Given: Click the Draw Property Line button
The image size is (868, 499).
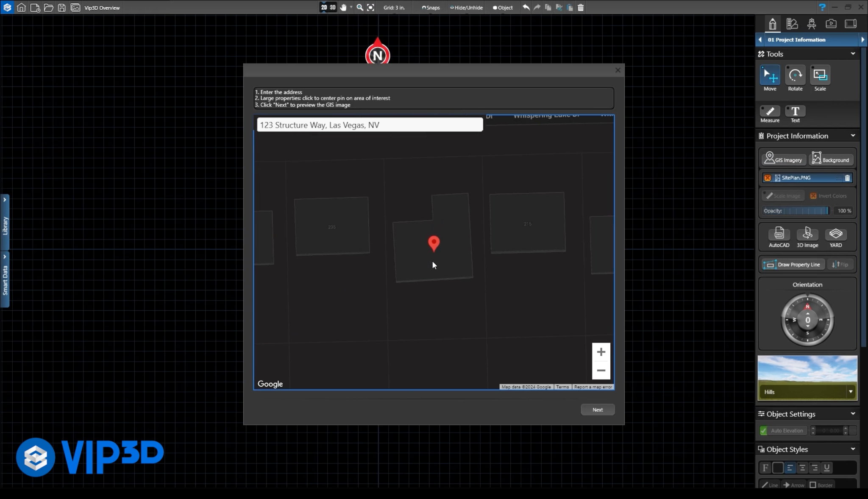Looking at the screenshot, I should pyautogui.click(x=792, y=265).
